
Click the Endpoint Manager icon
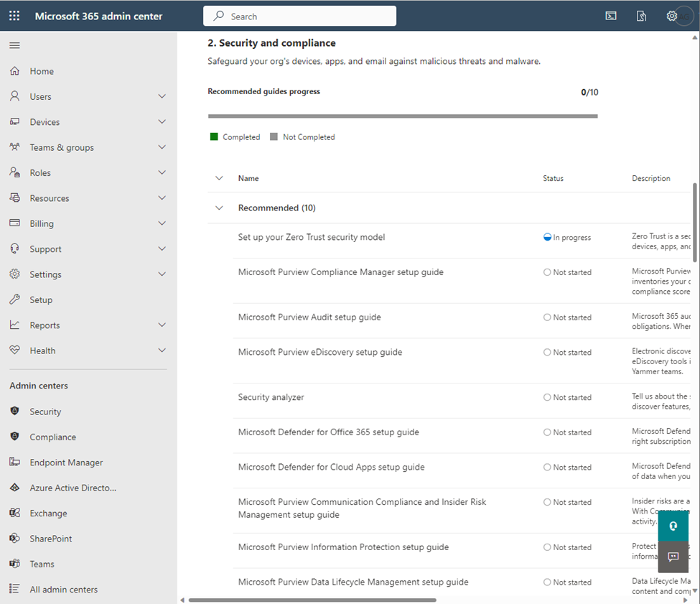[15, 462]
